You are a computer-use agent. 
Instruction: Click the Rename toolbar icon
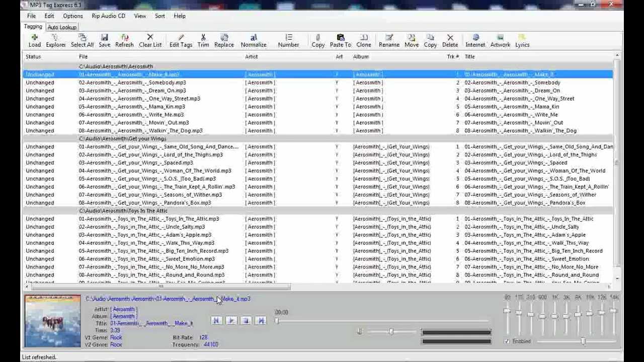[x=389, y=40]
